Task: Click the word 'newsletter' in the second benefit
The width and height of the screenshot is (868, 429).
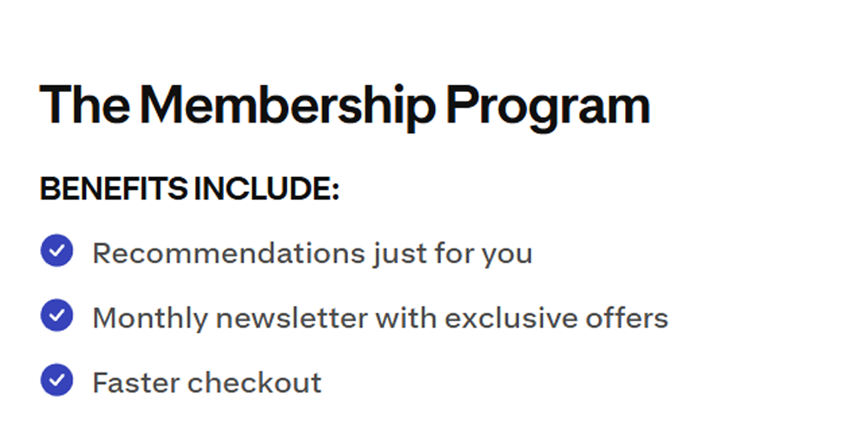Action: coord(292,318)
